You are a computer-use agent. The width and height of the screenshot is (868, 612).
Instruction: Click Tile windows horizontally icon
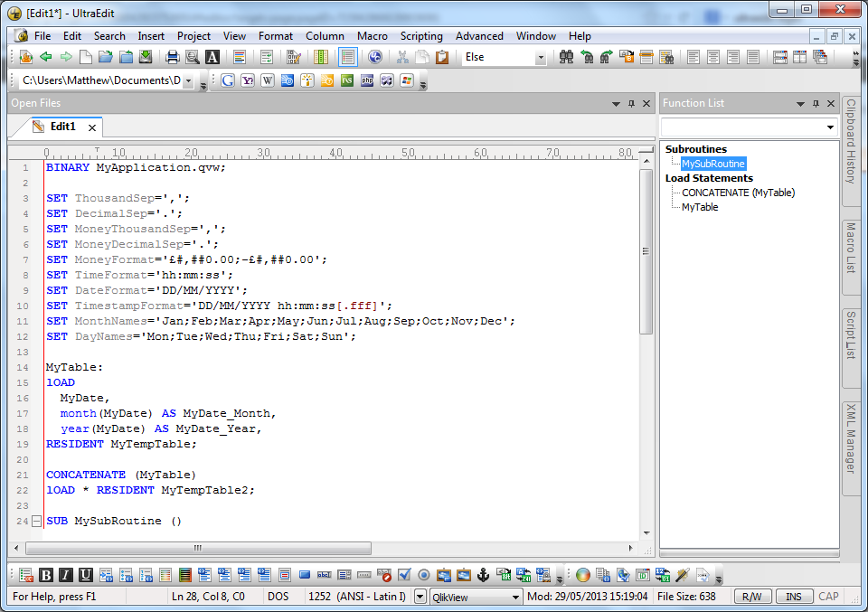pos(780,57)
